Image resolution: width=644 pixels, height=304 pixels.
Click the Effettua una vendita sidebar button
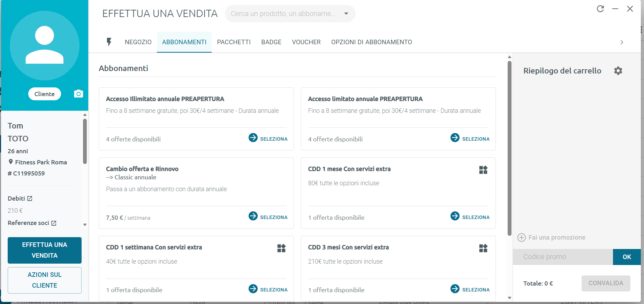click(x=45, y=250)
